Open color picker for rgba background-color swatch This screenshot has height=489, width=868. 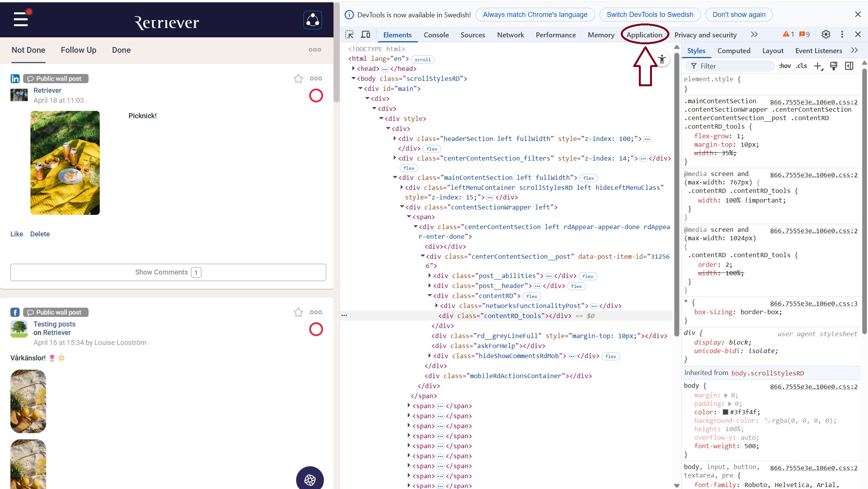(767, 420)
